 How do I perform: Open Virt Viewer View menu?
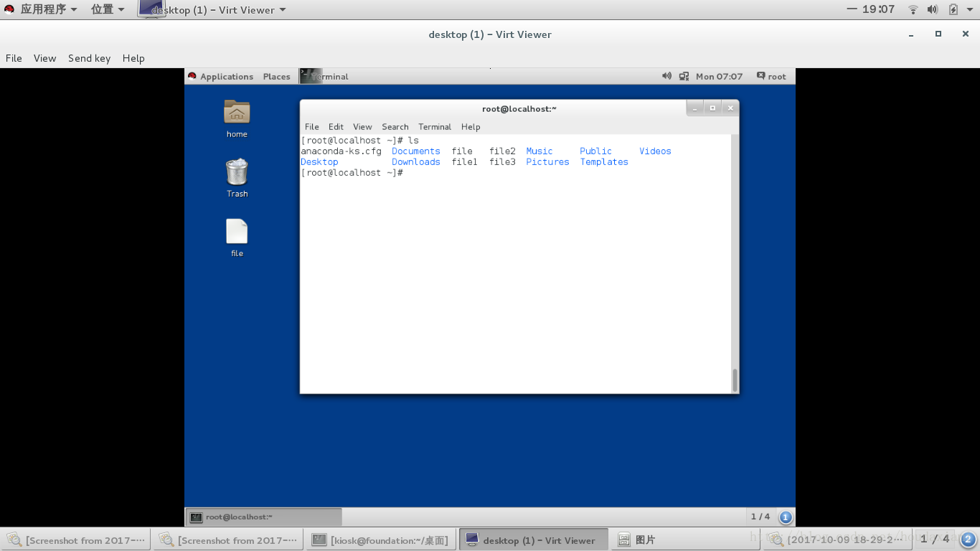(x=44, y=58)
